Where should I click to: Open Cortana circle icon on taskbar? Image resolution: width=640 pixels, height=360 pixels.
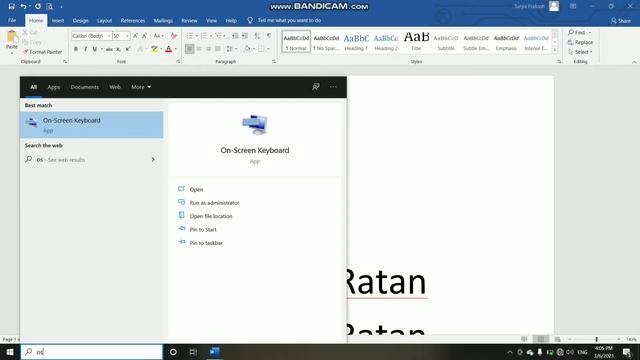173,352
